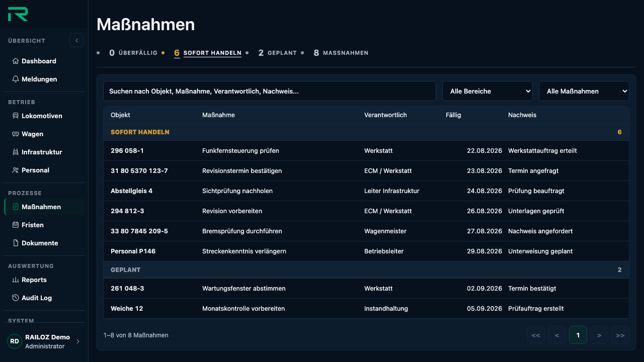Viewport: 644px width, 362px height.
Task: Select page 1 in pagination
Action: [578, 335]
